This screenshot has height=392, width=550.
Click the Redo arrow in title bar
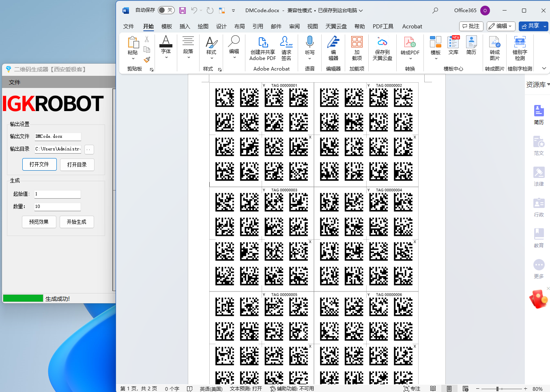[x=210, y=11]
